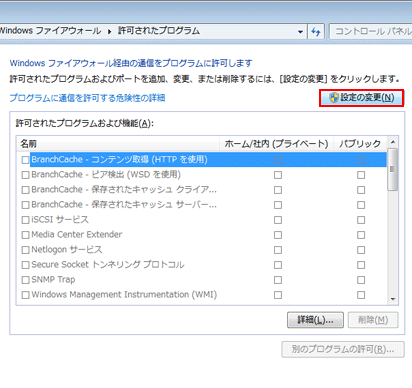The height and width of the screenshot is (388, 412).
Task: Enable public network for SNMP Trap
Action: coord(361,280)
